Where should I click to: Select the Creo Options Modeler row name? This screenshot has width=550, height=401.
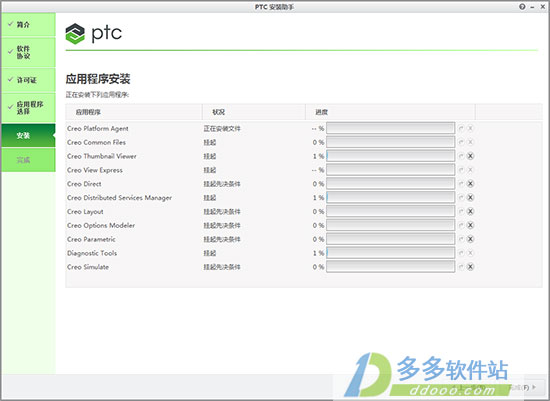[101, 226]
